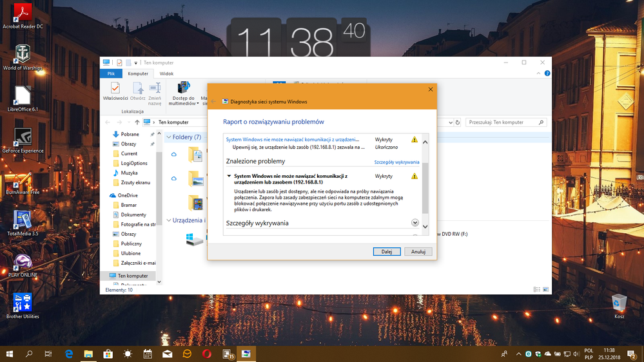Viewport: 644px width, 362px height.
Task: Open Brother Utilities desktop shortcut
Action: point(23,304)
